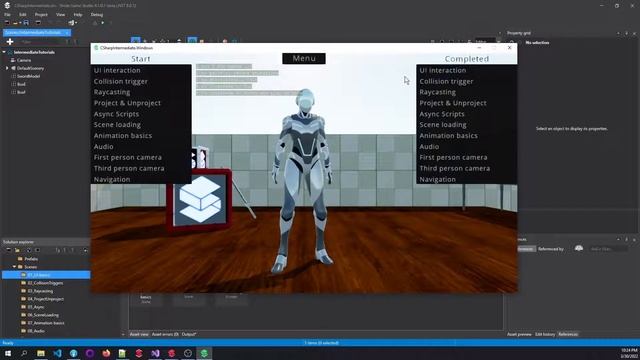The width and height of the screenshot is (640, 360).
Task: Click the plus add entity button
Action: (x=10, y=42)
